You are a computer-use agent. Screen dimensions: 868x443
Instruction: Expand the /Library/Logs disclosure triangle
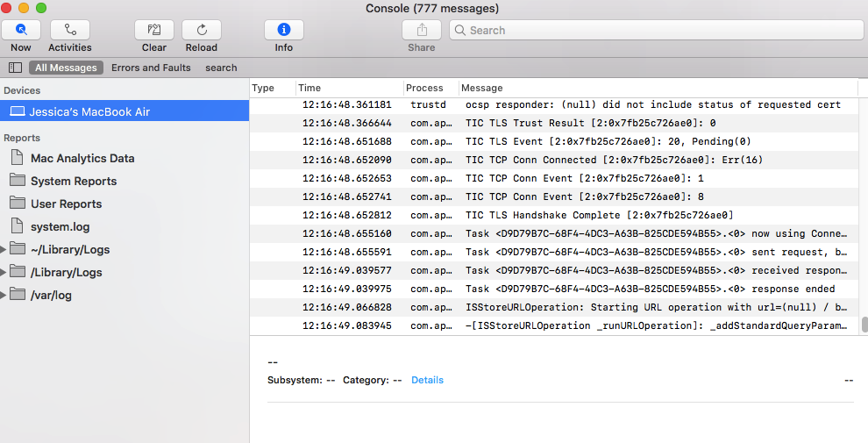click(x=4, y=273)
